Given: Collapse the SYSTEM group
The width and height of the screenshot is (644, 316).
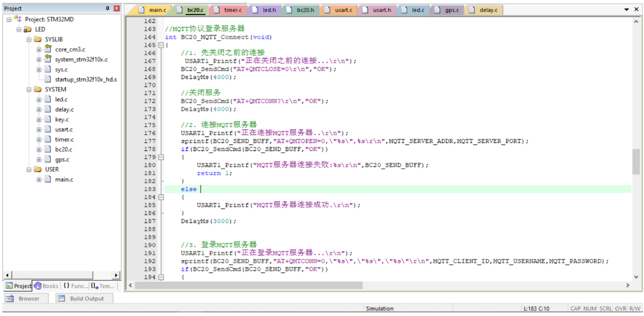Looking at the screenshot, I should coord(29,89).
